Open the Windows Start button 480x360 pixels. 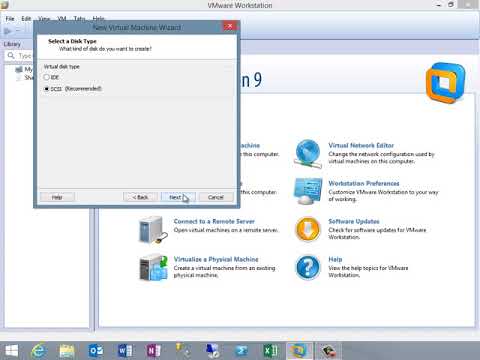click(x=11, y=351)
